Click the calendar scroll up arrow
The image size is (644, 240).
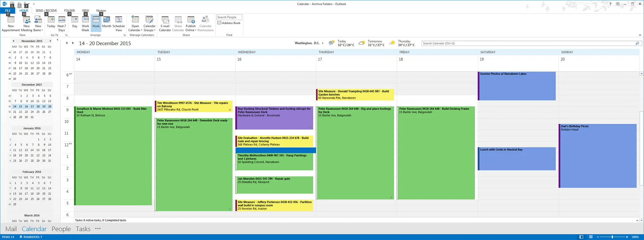click(641, 73)
